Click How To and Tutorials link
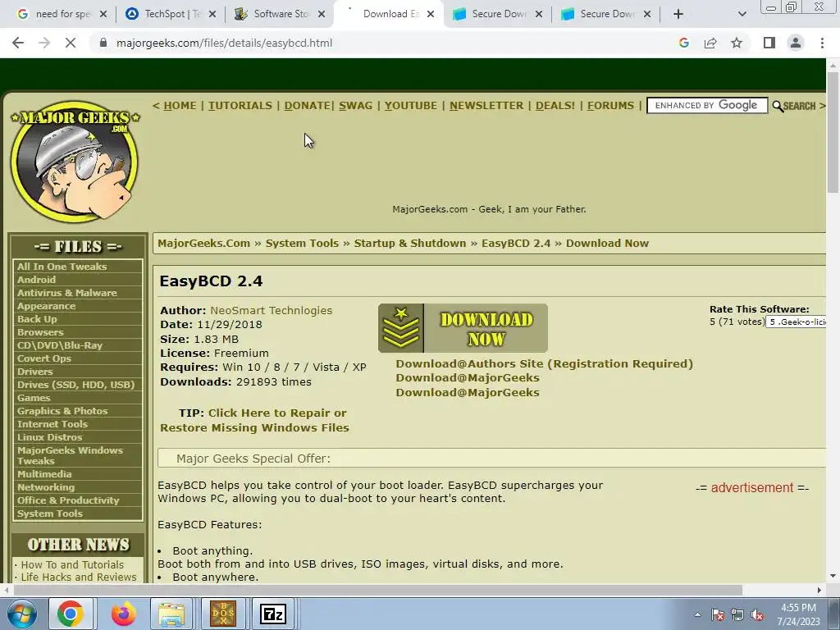 [x=72, y=564]
